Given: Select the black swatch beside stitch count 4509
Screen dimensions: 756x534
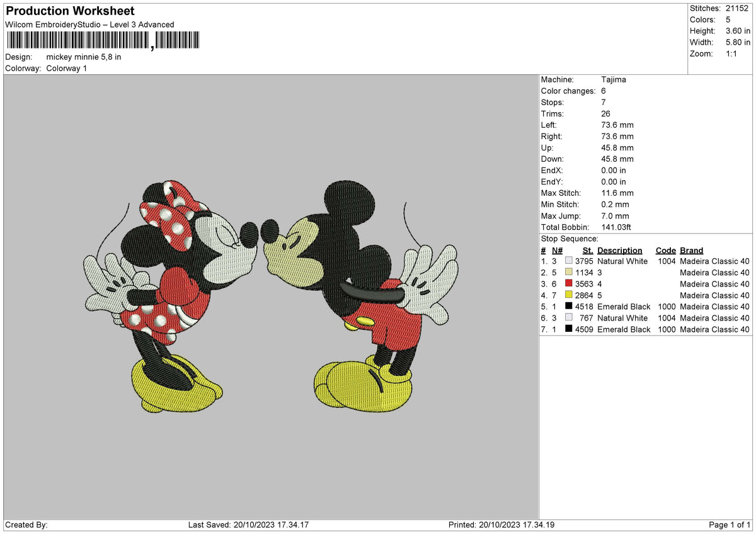Looking at the screenshot, I should click(569, 329).
